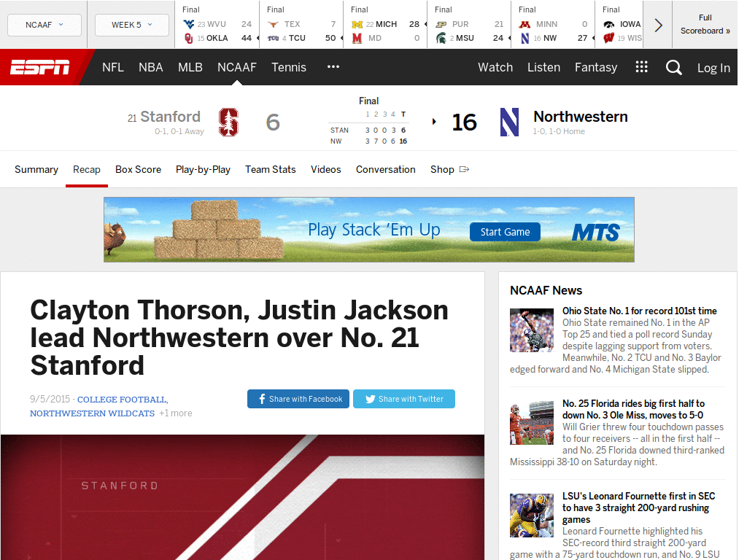The height and width of the screenshot is (560, 747).
Task: Click the Northwestern Wildcats logo
Action: 509,122
